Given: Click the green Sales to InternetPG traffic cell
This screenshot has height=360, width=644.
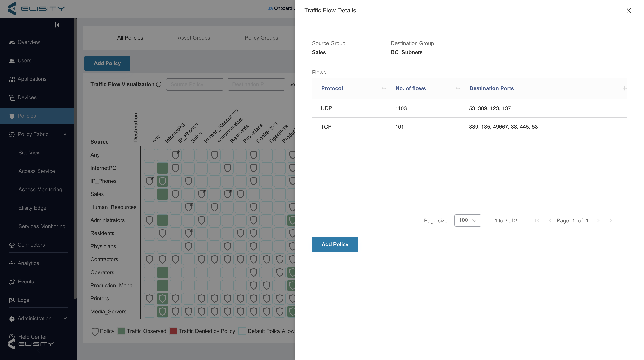Looking at the screenshot, I should tap(163, 194).
